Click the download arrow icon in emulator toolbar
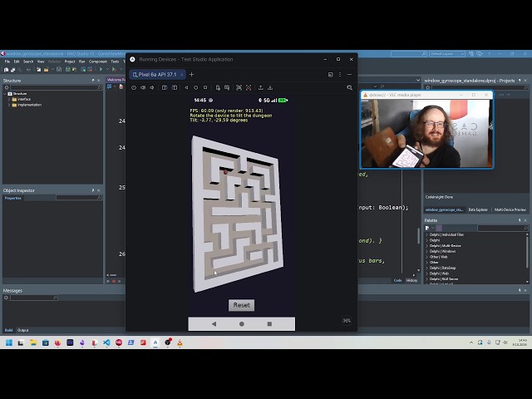The height and width of the screenshot is (399, 532). click(270, 88)
